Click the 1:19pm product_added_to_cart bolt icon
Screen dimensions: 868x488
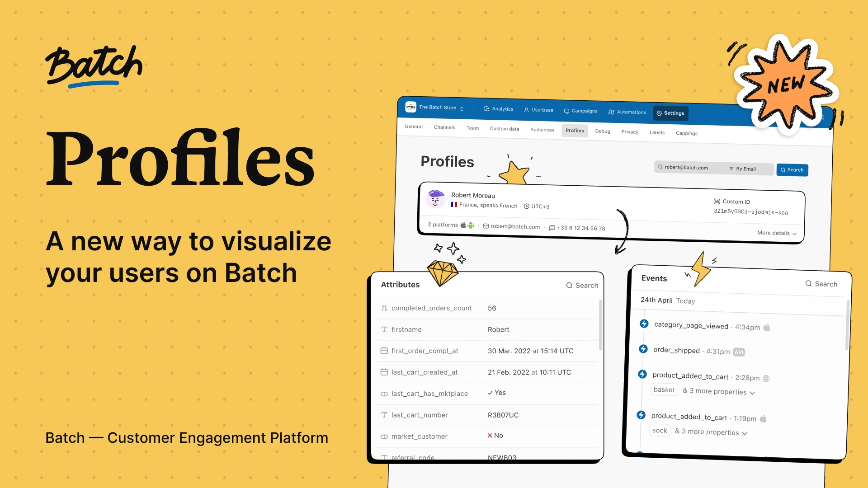[641, 415]
